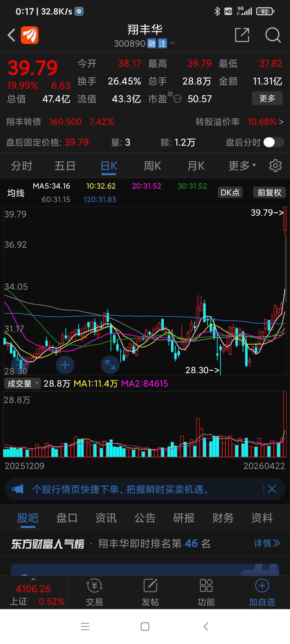Image resolution: width=290 pixels, height=644 pixels.
Task: Open chart settings gear icon
Action: tap(275, 166)
